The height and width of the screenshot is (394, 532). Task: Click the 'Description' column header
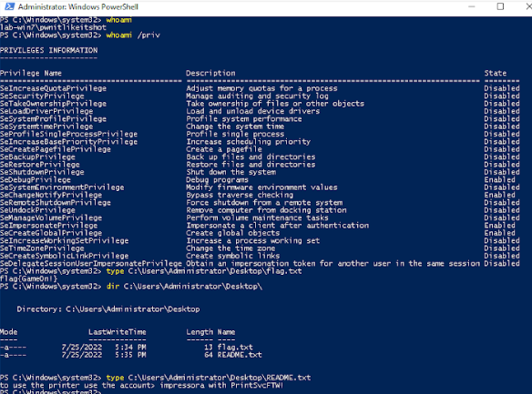point(210,73)
